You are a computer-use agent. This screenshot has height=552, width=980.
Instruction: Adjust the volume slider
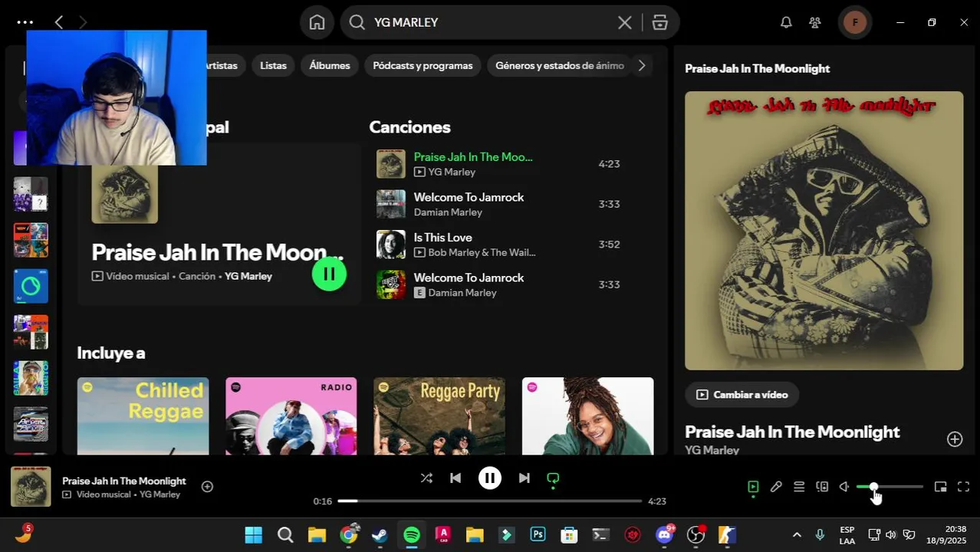coord(890,487)
